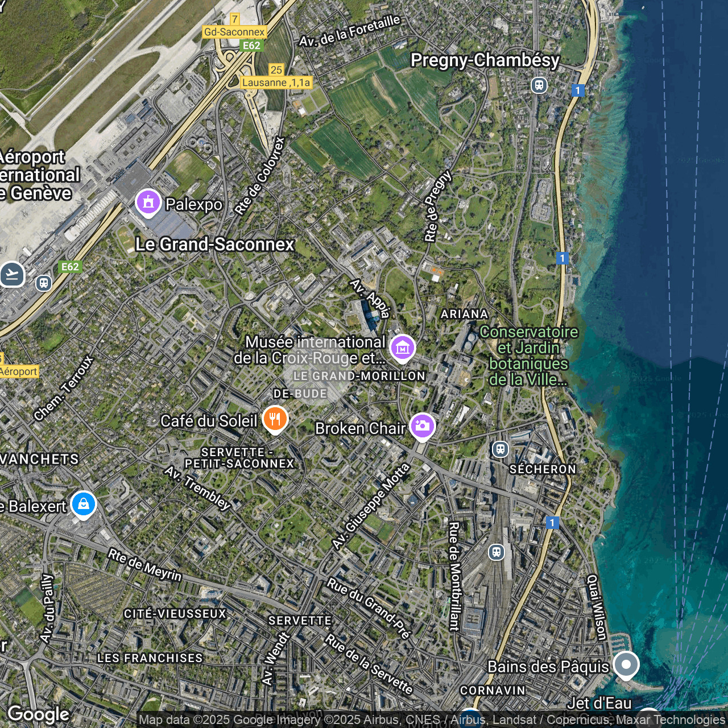Click the DE-BUDE label
The image size is (728, 728).
tap(300, 394)
